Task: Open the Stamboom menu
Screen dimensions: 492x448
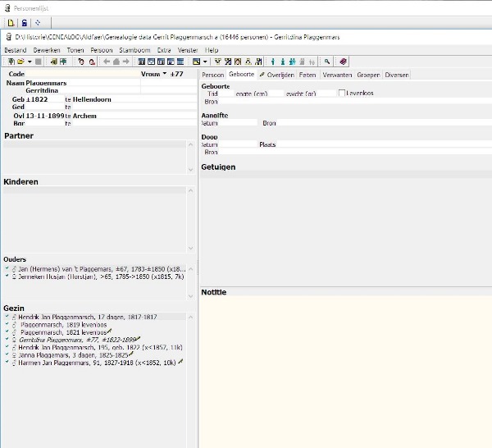Action: tap(134, 50)
